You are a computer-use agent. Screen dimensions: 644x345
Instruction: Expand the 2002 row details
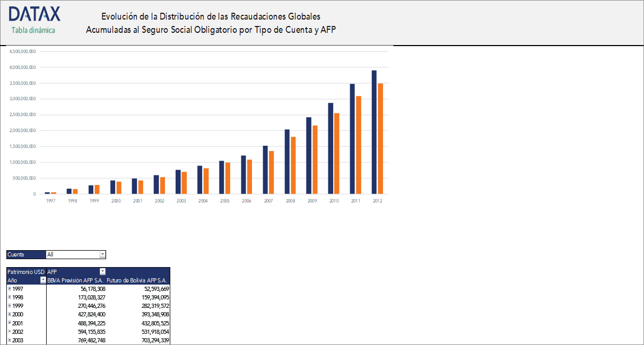10,331
